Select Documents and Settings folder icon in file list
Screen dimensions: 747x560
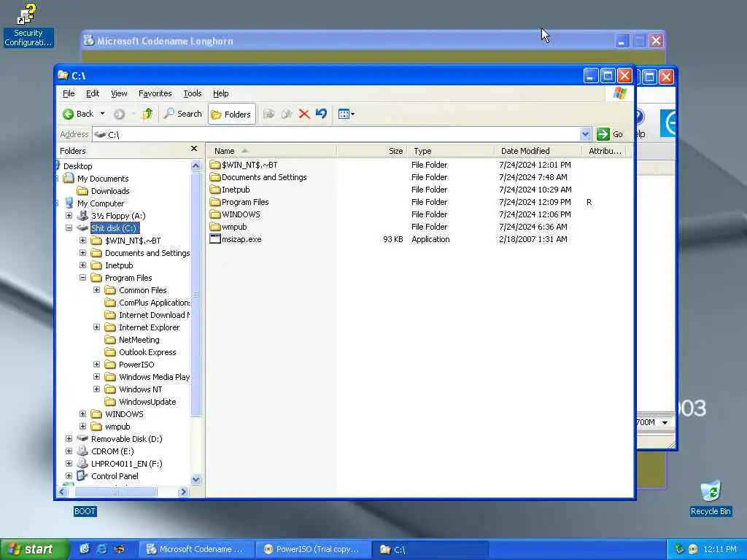point(215,177)
